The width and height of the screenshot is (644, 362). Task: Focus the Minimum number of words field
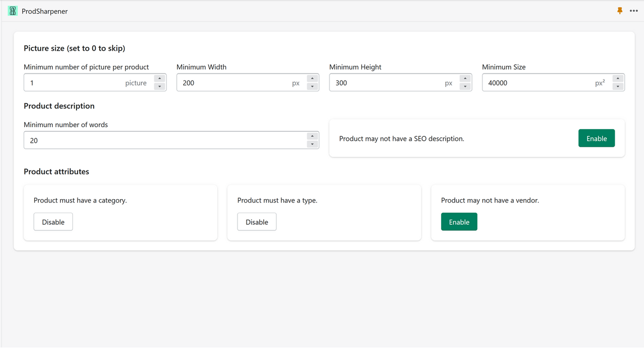pos(172,140)
